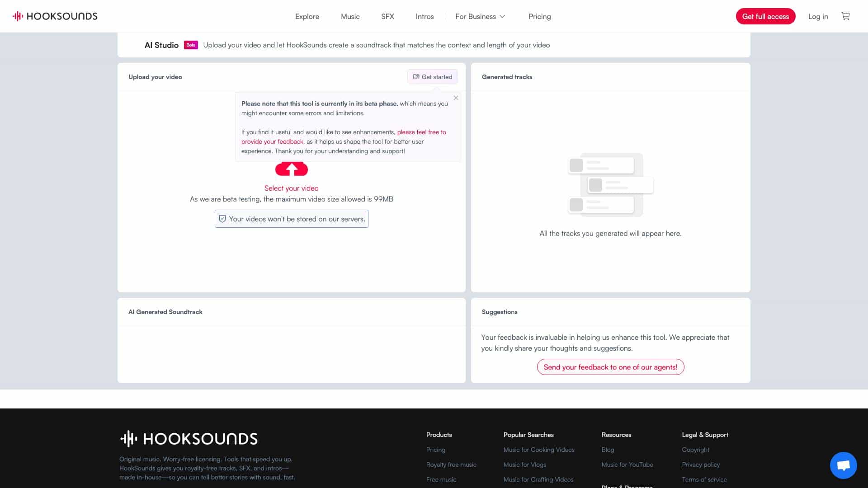Open the Copyright footer link
This screenshot has width=868, height=488.
[x=695, y=450]
